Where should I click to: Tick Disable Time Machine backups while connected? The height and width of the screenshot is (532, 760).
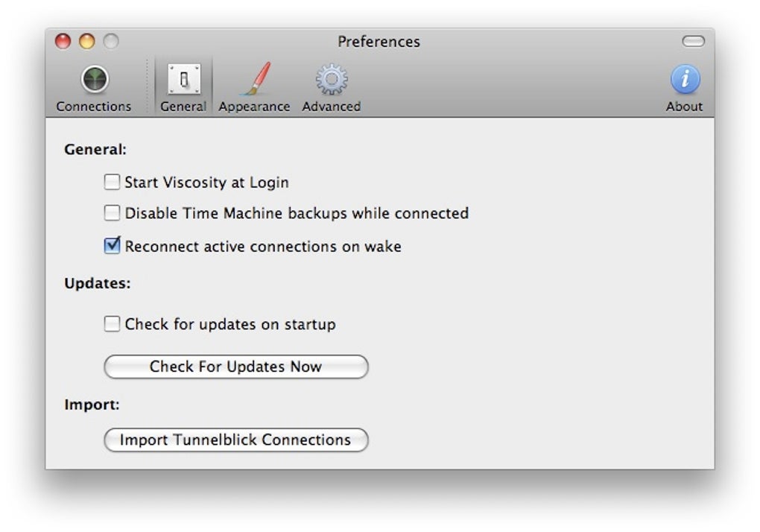pyautogui.click(x=112, y=213)
